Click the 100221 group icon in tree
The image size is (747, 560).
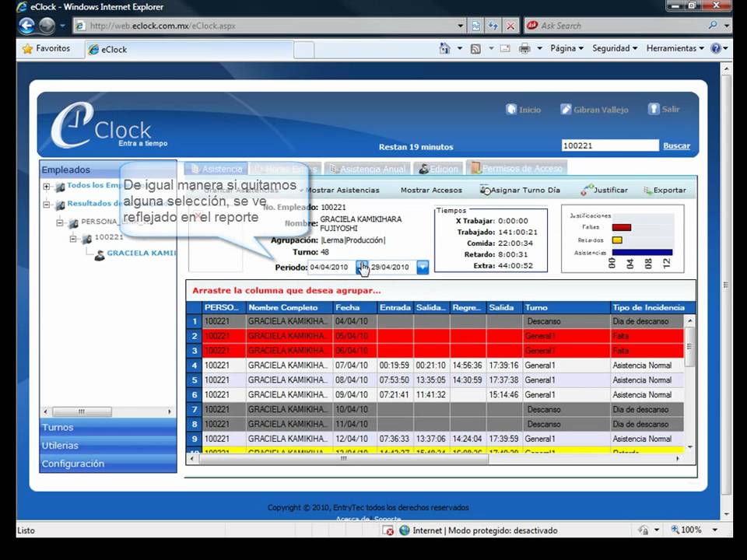[x=86, y=239]
